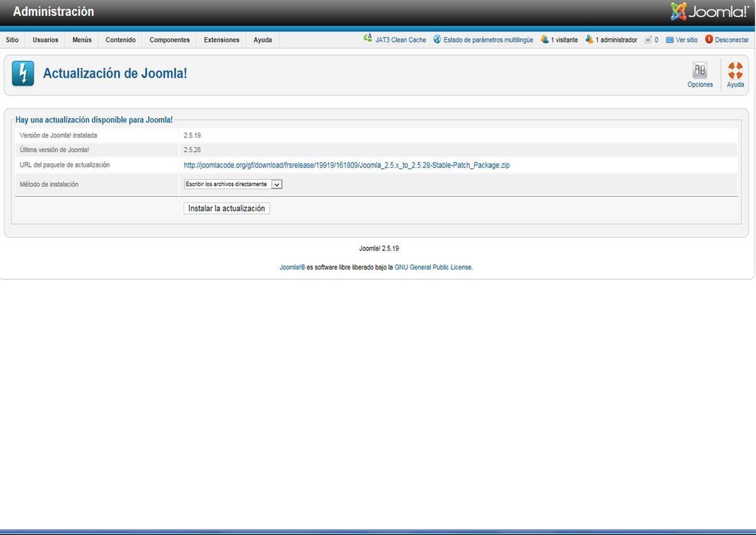
Task: Click the JAT3 Clean Cache icon
Action: point(368,39)
